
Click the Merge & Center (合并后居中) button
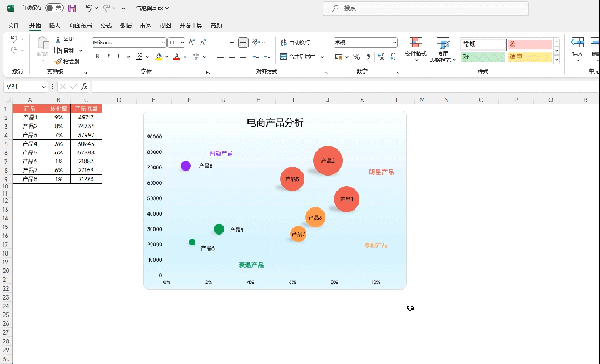point(297,57)
